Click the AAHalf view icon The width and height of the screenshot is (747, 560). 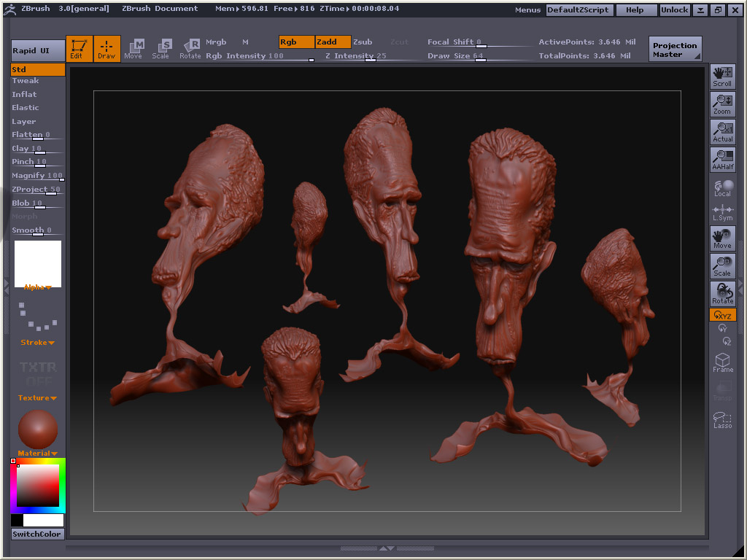pos(722,159)
